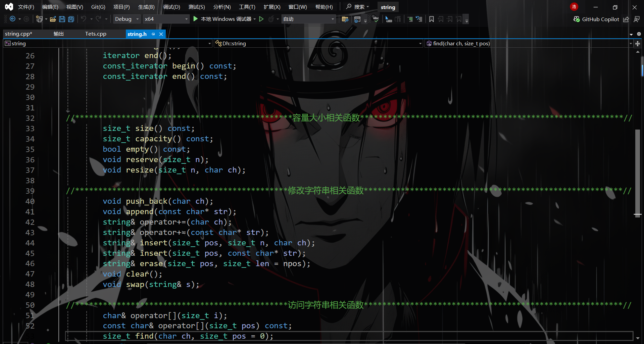Open the 文件(F) menu

tap(26, 7)
